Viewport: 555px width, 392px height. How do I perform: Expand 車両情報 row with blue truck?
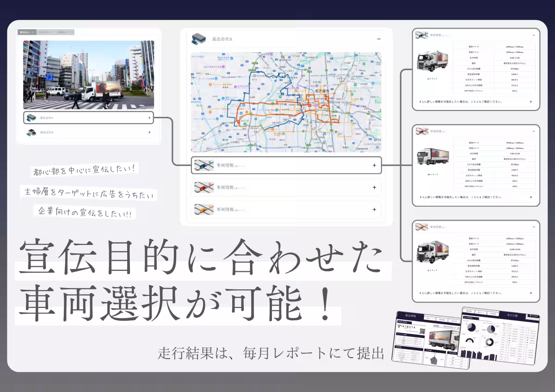pyautogui.click(x=374, y=165)
